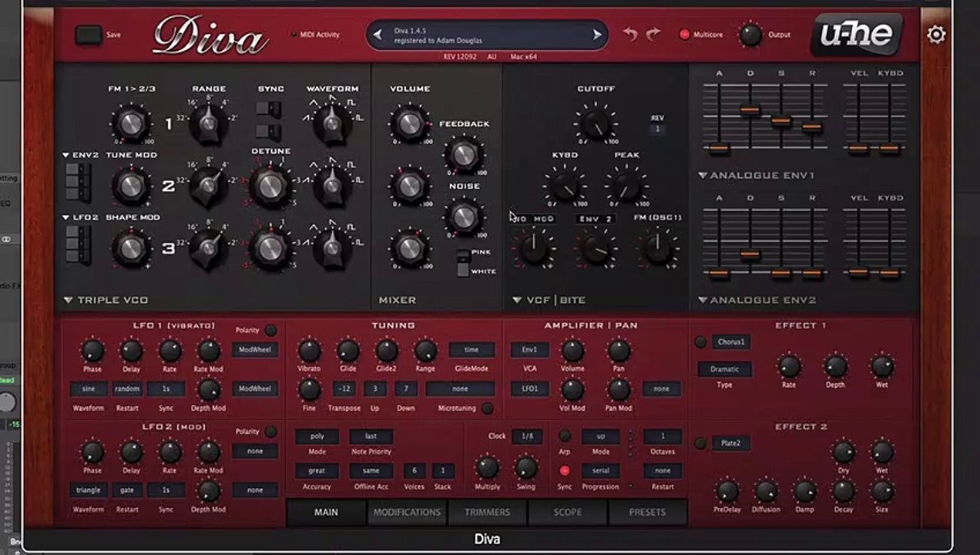Viewport: 980px width, 555px height.
Task: Click the u-he logo
Action: click(x=856, y=35)
